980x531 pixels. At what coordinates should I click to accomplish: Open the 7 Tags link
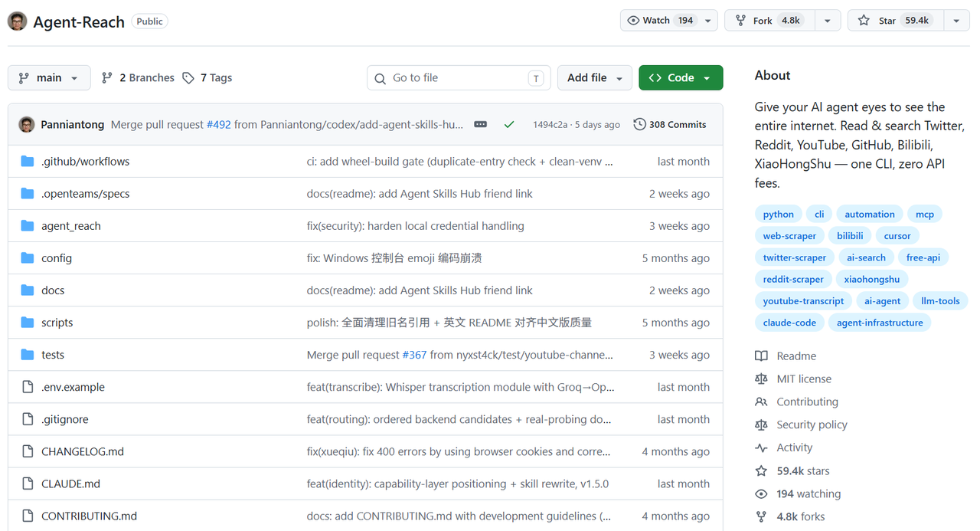[x=207, y=77]
